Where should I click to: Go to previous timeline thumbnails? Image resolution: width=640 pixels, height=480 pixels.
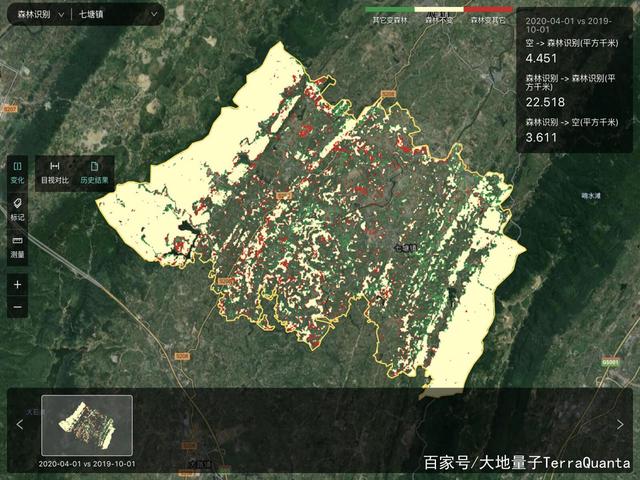coord(20,424)
